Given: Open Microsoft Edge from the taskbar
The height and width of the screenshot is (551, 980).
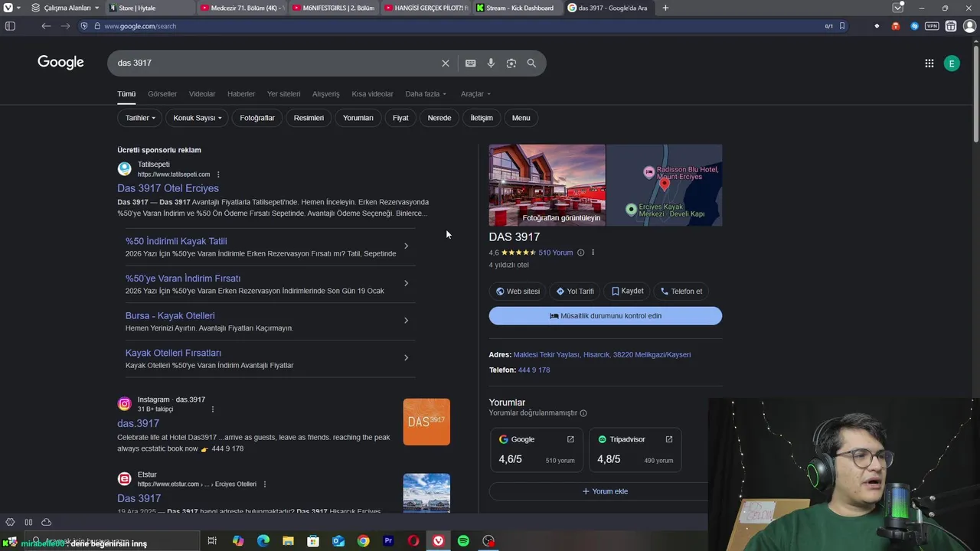Looking at the screenshot, I should click(263, 541).
